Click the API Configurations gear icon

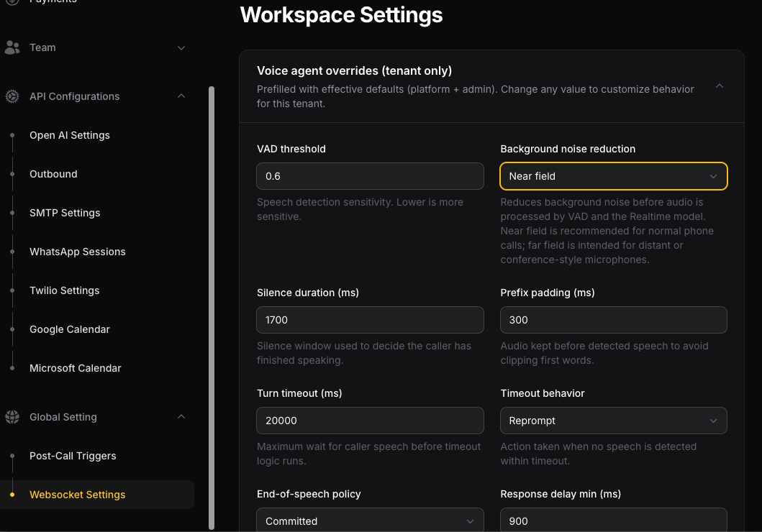[12, 96]
